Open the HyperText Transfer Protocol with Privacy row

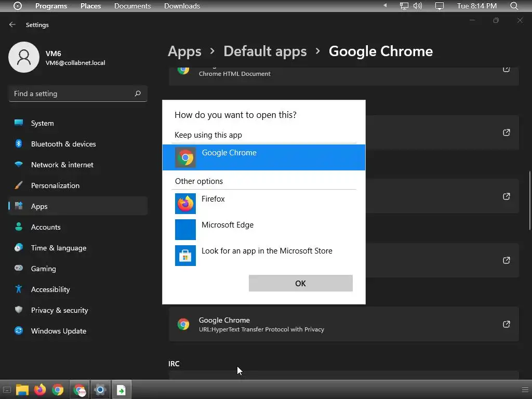point(344,324)
